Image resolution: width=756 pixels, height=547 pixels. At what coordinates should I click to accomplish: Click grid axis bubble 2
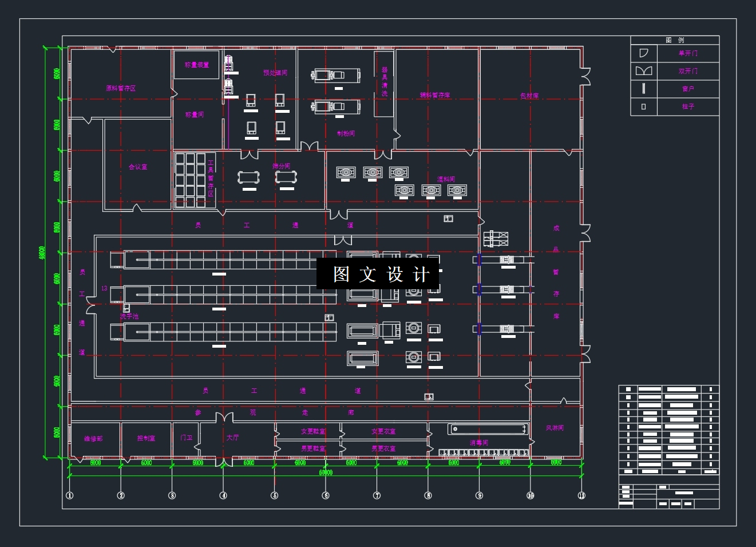point(121,495)
